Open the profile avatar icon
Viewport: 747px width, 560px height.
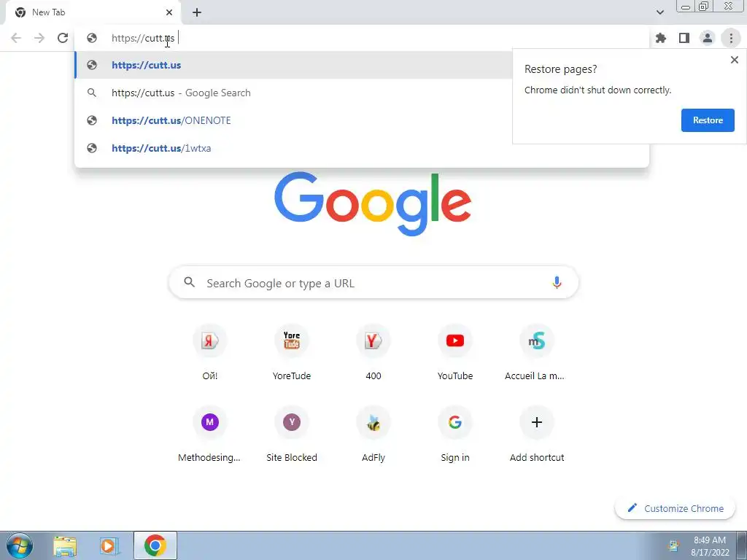[x=708, y=38]
